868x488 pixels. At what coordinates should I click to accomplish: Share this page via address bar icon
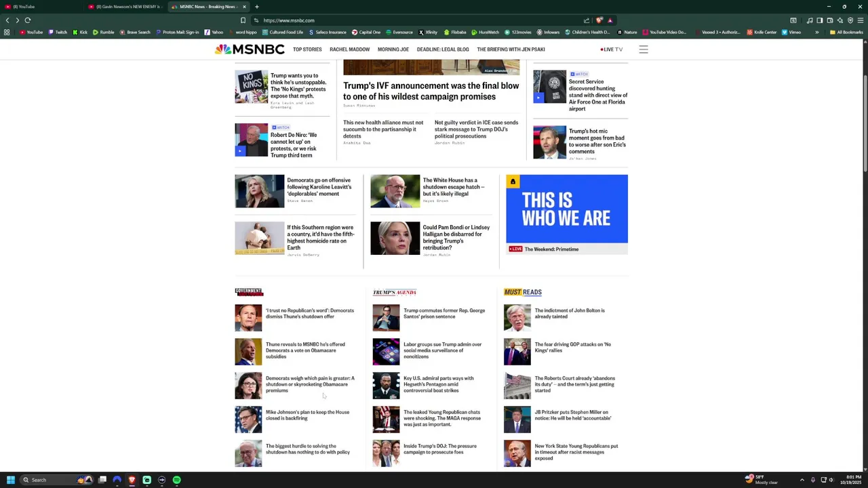tap(587, 20)
